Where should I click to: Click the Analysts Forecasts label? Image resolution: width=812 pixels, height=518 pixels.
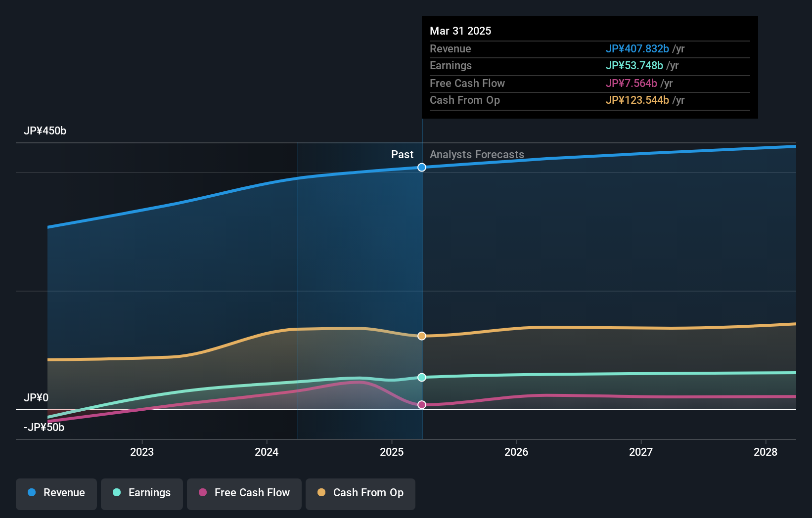click(477, 155)
